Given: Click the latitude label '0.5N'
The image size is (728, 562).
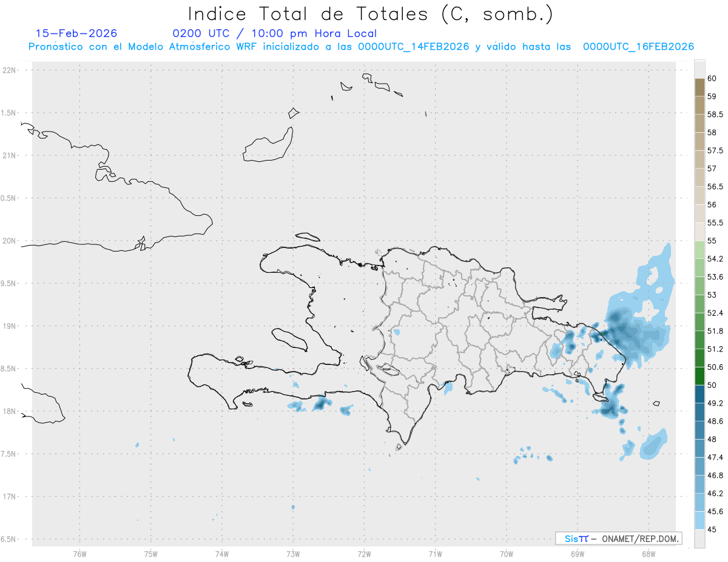Looking at the screenshot, I should pyautogui.click(x=9, y=198).
